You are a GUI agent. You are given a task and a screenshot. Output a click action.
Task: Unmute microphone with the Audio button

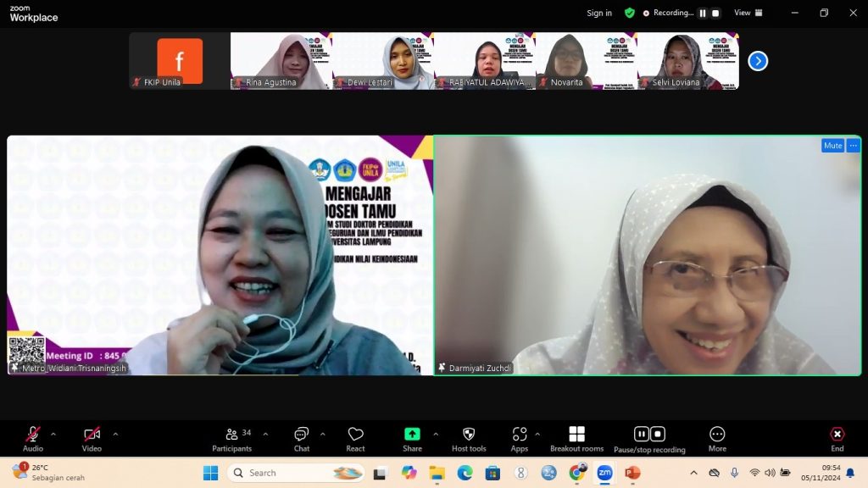[x=33, y=439]
